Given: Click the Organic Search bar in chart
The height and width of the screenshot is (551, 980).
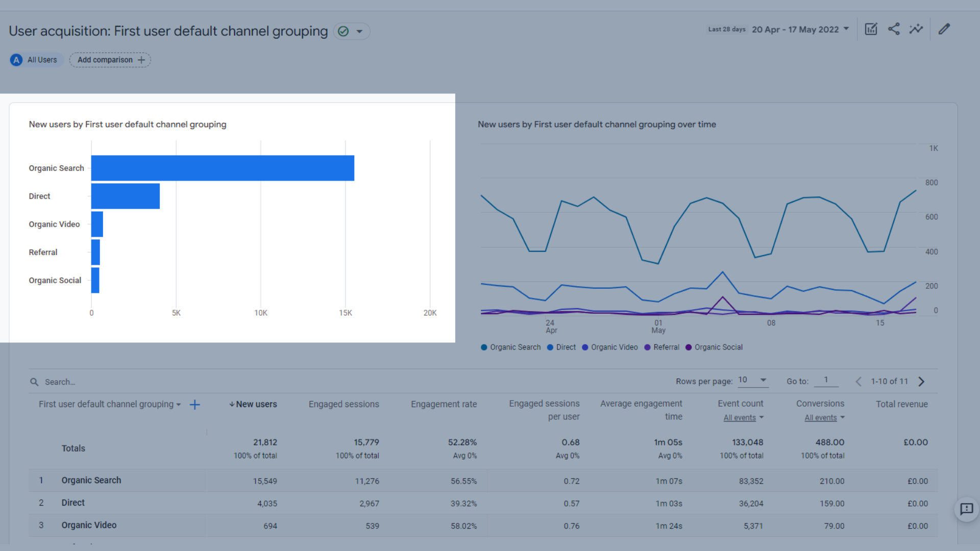Looking at the screenshot, I should click(x=223, y=168).
